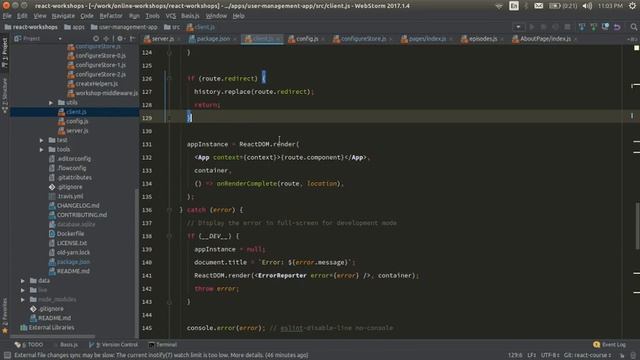The width and height of the screenshot is (640, 360).
Task: Expand the node_modules folder in project tree
Action: (x=23, y=300)
